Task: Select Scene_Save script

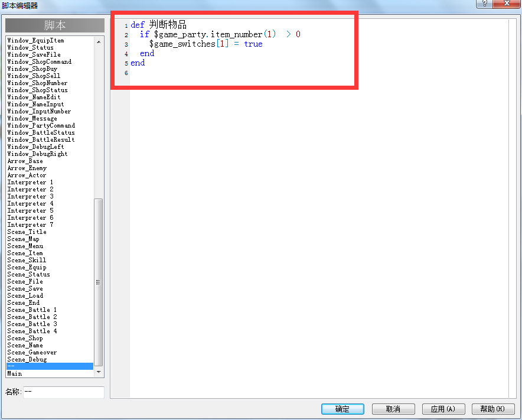Action: 25,289
